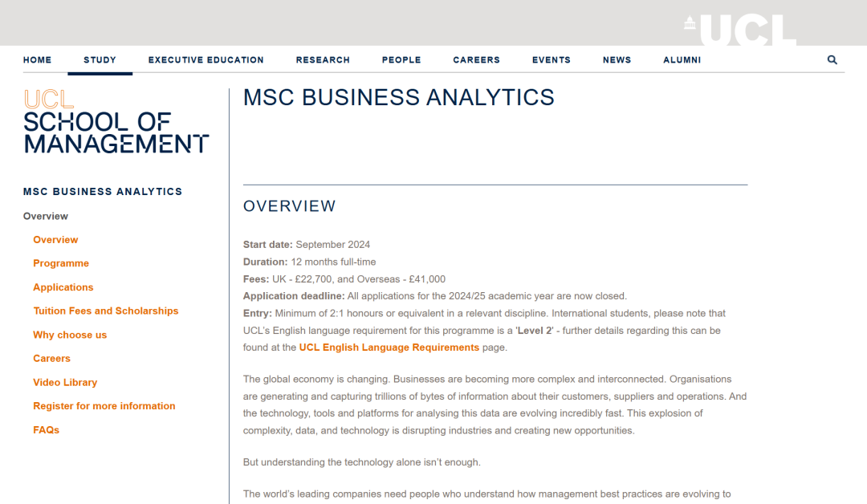The image size is (867, 504).
Task: Select the Alumni navigation item
Action: (682, 59)
